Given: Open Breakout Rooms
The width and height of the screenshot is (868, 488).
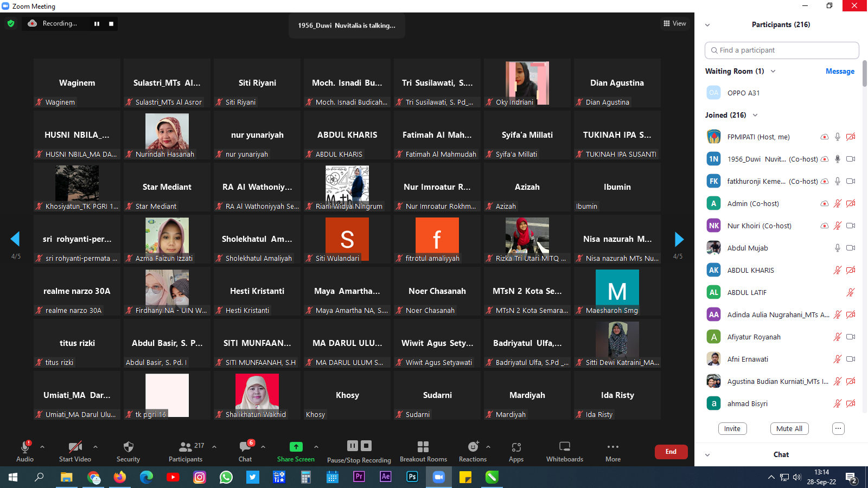Looking at the screenshot, I should pos(423,447).
